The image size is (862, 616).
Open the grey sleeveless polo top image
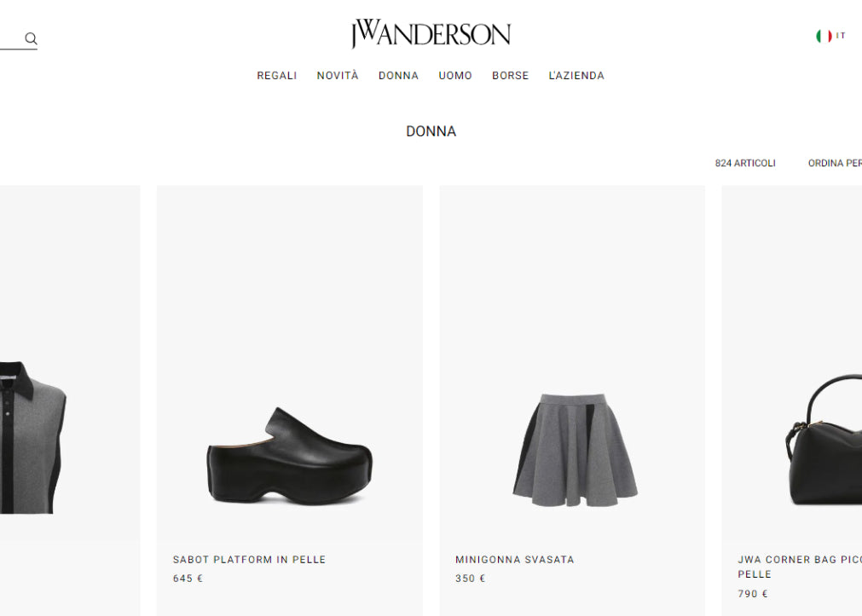(x=70, y=365)
